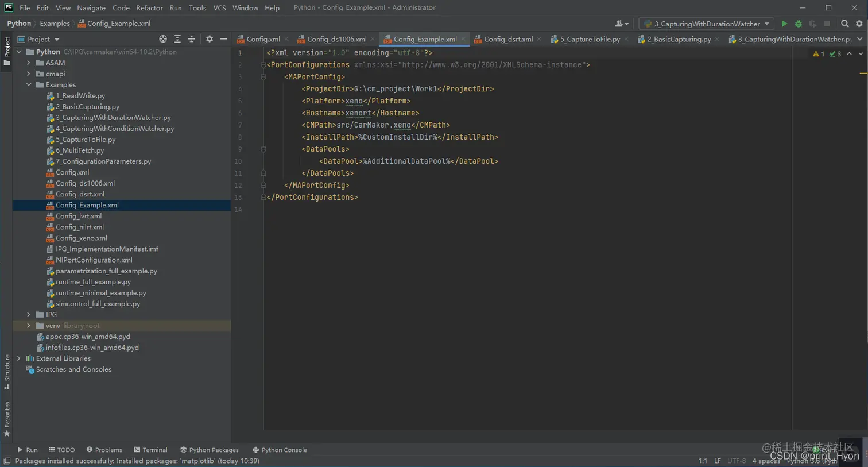Click the 1:1 cursor position indicator
The width and height of the screenshot is (868, 467).
coord(703,461)
